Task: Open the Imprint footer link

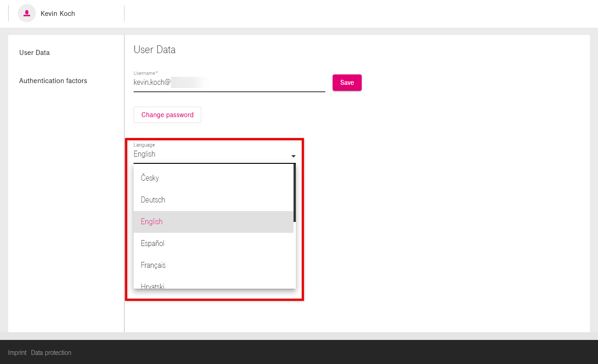Action: click(x=17, y=353)
